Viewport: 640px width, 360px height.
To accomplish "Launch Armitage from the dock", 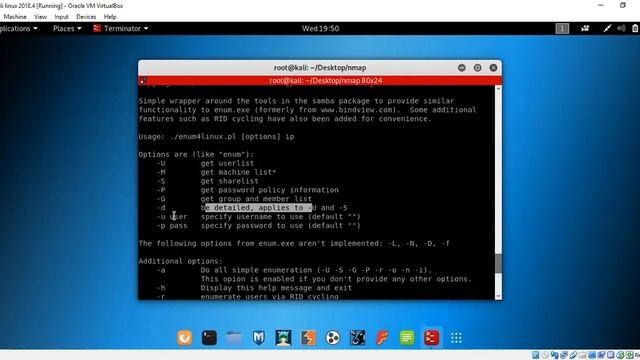I will (x=283, y=338).
